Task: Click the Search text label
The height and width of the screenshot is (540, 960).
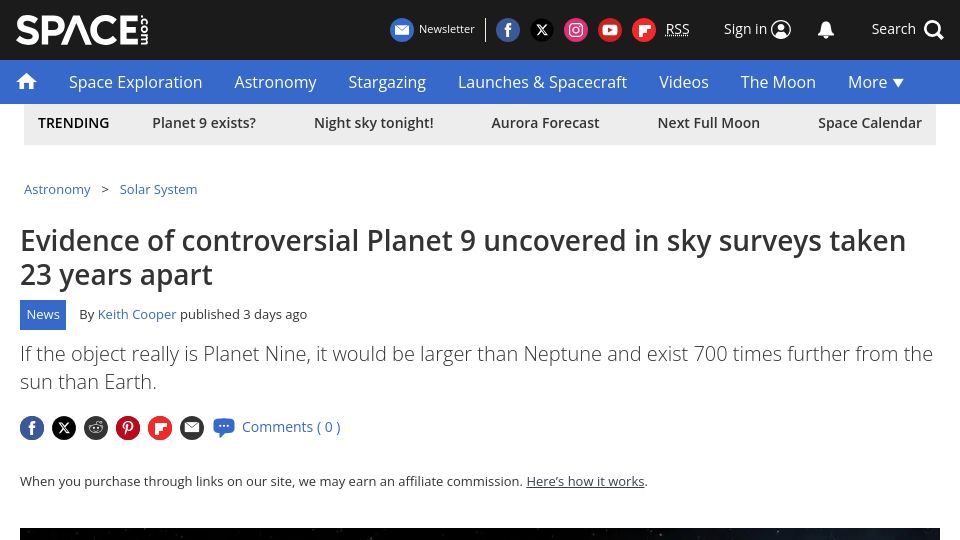Action: [x=893, y=29]
